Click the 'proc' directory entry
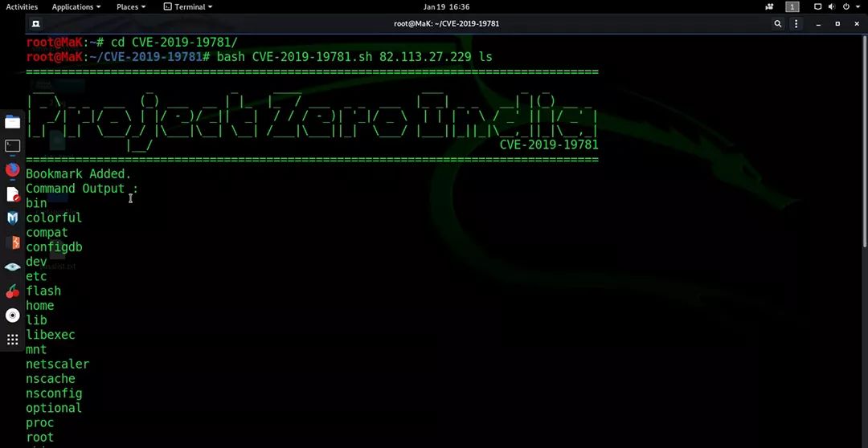868x448 pixels. coord(40,422)
